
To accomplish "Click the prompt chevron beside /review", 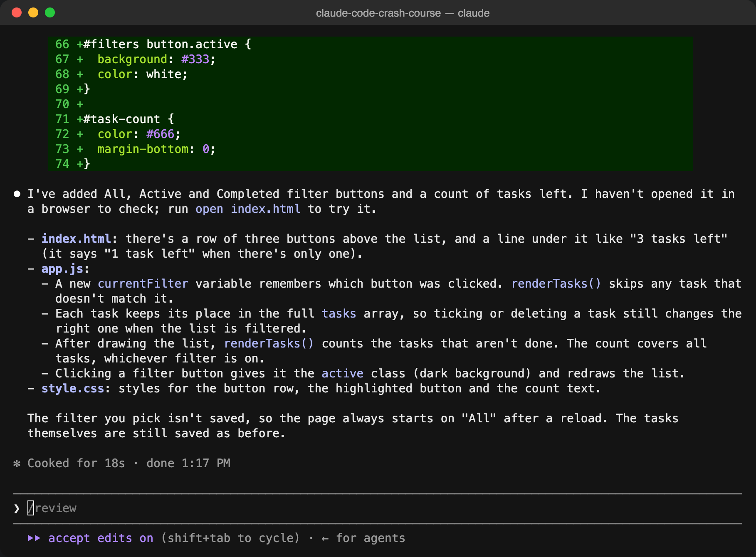I will (17, 508).
